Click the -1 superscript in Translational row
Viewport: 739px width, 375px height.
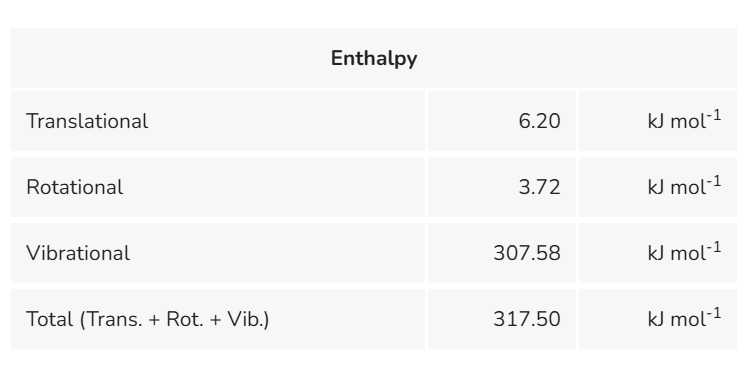tap(714, 114)
